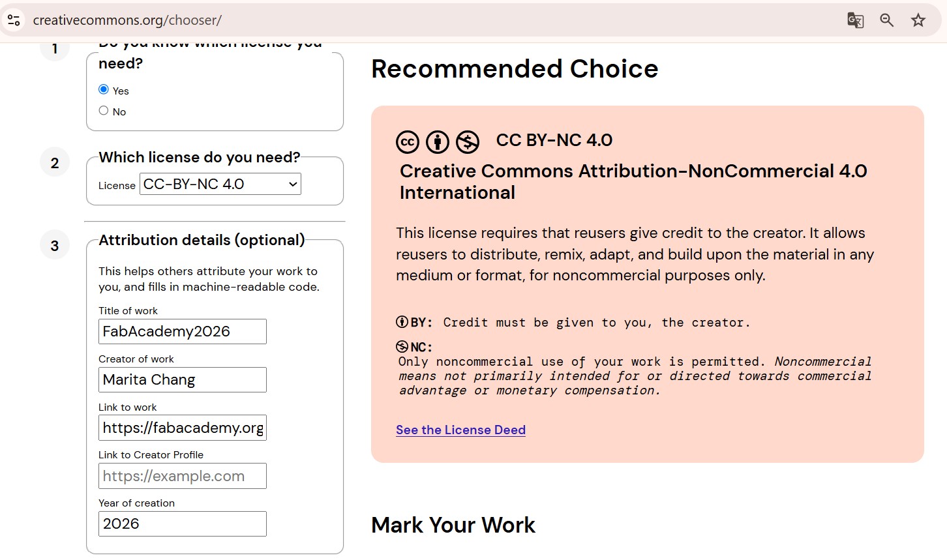Click the Creator of work field
The height and width of the screenshot is (560, 947).
click(x=183, y=379)
